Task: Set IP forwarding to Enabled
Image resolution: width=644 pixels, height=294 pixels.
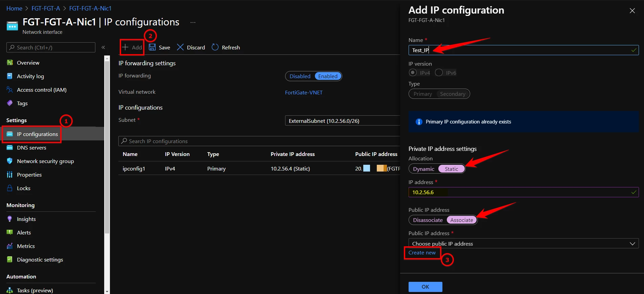Action: (x=328, y=76)
